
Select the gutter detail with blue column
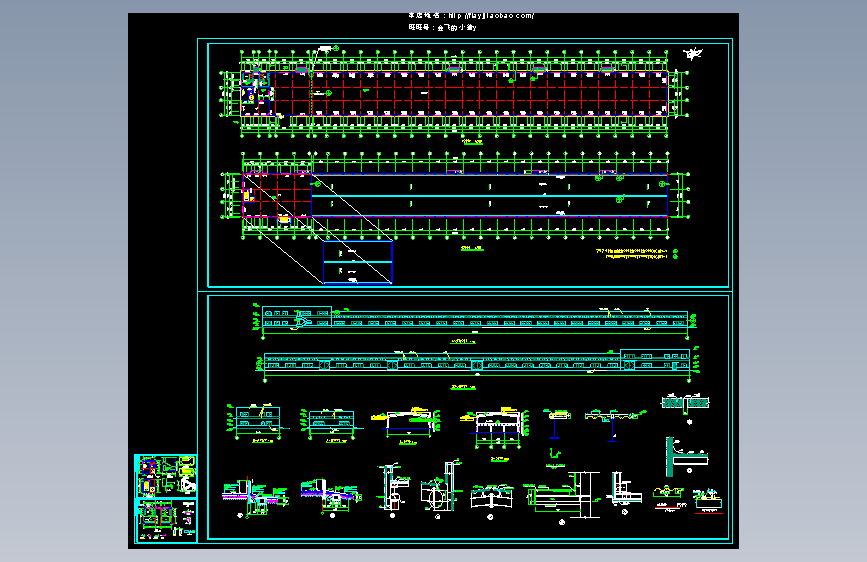615,425
